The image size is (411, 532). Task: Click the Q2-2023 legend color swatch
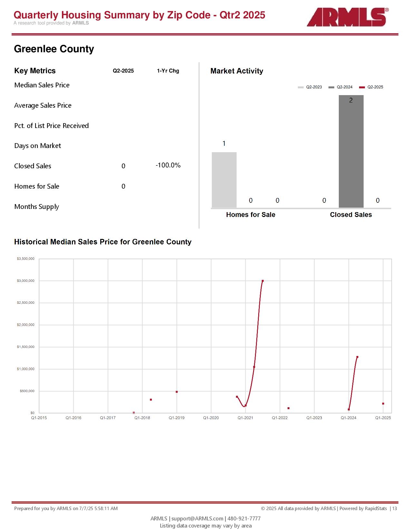301,87
